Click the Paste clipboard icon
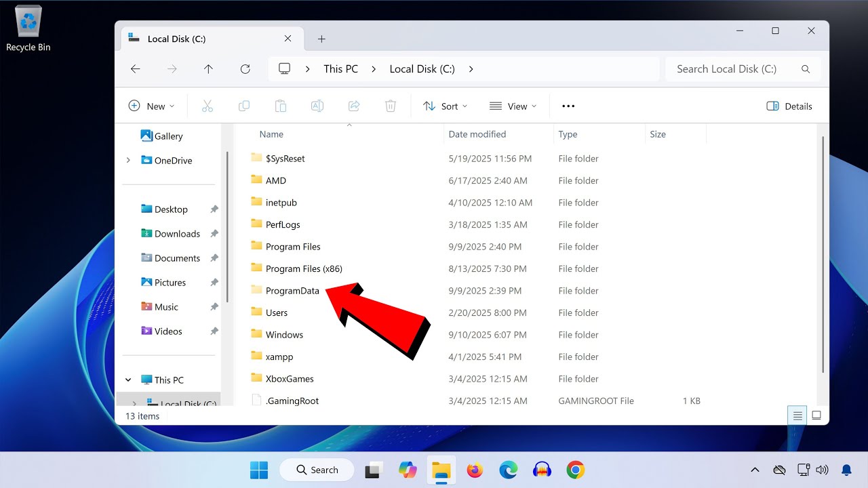This screenshot has height=488, width=868. 281,106
